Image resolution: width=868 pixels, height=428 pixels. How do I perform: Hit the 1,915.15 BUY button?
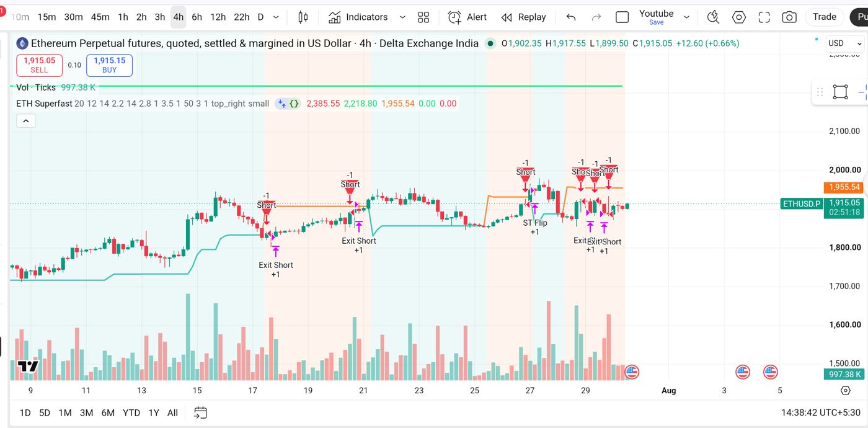click(x=109, y=65)
